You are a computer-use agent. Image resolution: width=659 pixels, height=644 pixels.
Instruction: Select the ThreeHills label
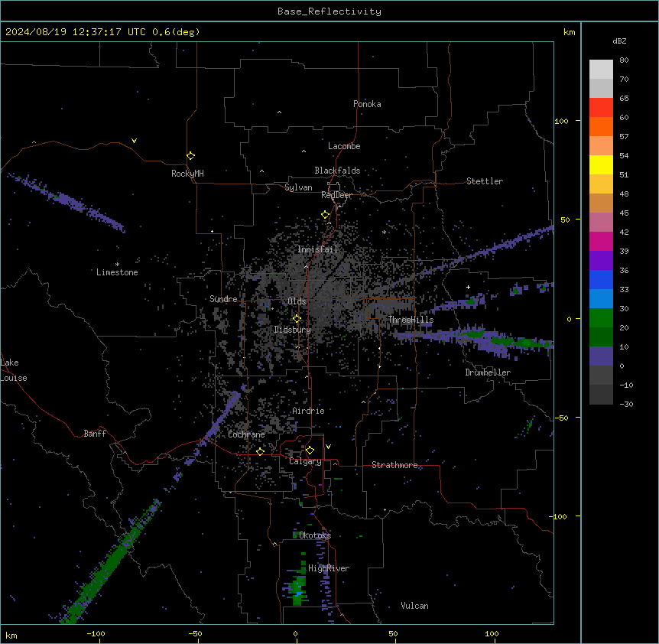411,320
